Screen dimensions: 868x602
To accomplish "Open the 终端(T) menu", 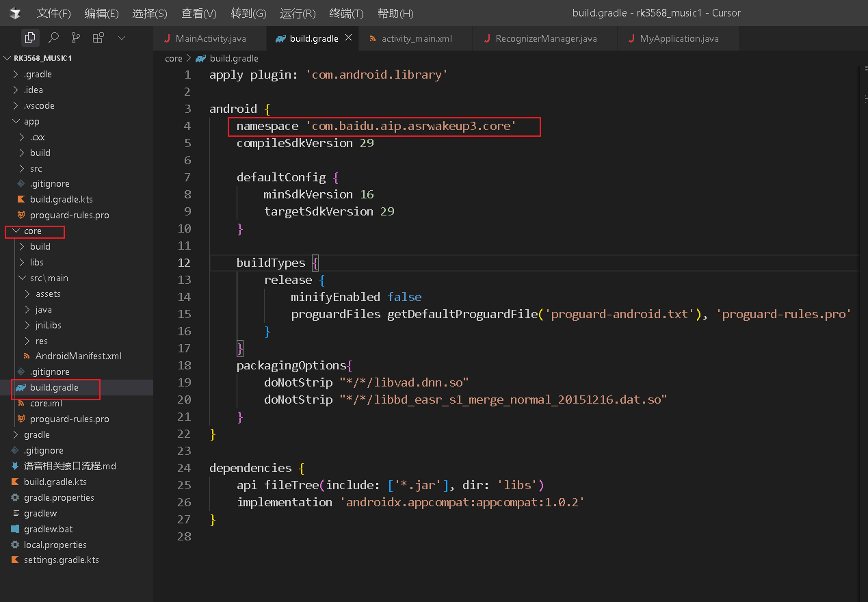I will [x=346, y=13].
